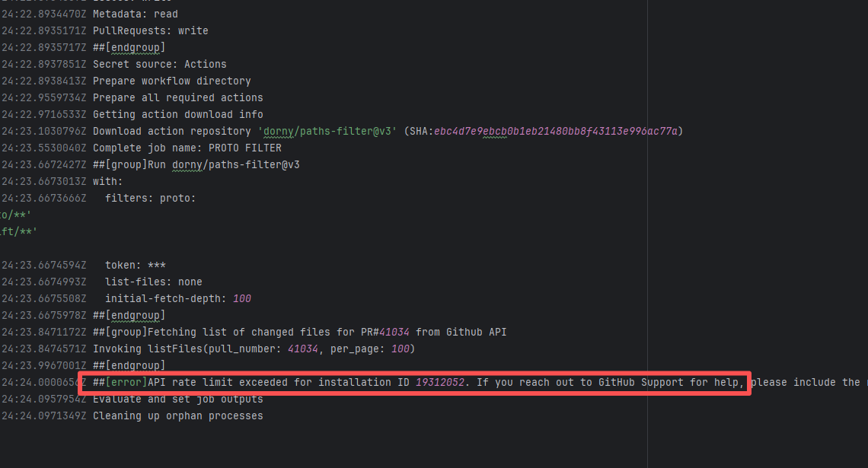Click the [error] tag in the log

(x=126, y=382)
